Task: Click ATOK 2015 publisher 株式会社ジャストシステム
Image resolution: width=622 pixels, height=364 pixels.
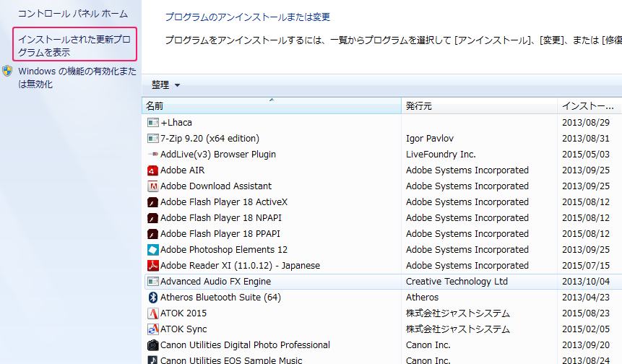Action: pos(458,313)
